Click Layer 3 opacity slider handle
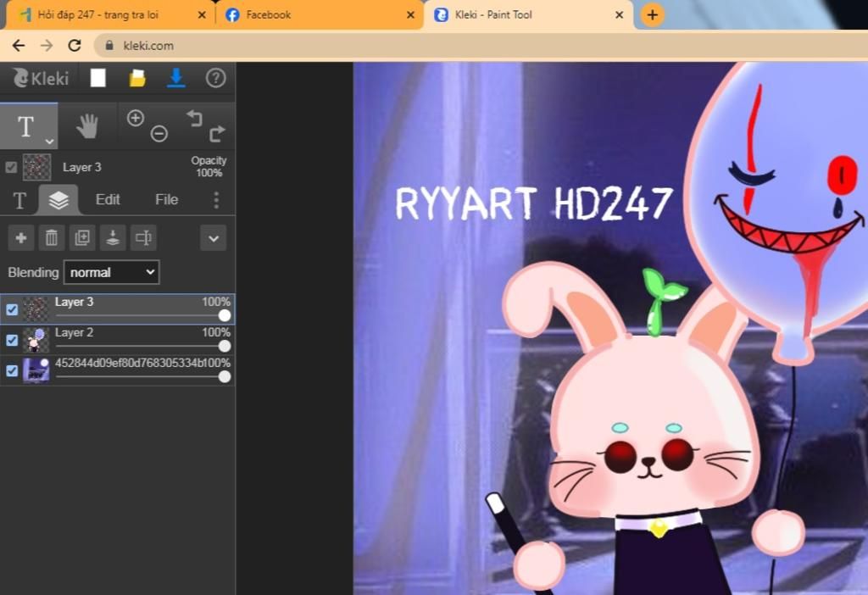 pos(224,315)
